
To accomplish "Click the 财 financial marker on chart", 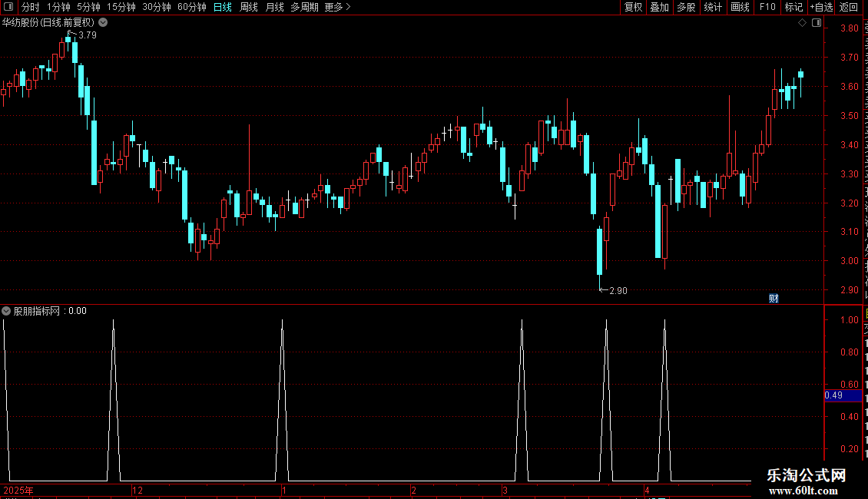I will pyautogui.click(x=774, y=299).
